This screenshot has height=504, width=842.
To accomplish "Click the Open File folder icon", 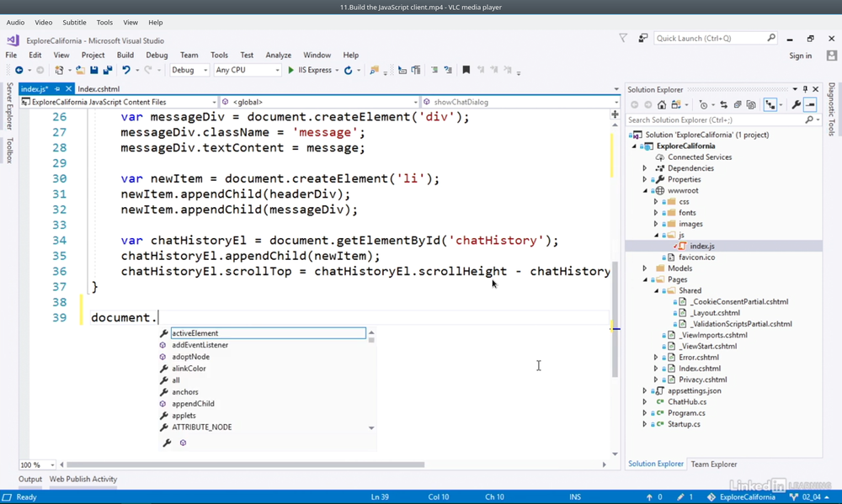I will coord(80,70).
